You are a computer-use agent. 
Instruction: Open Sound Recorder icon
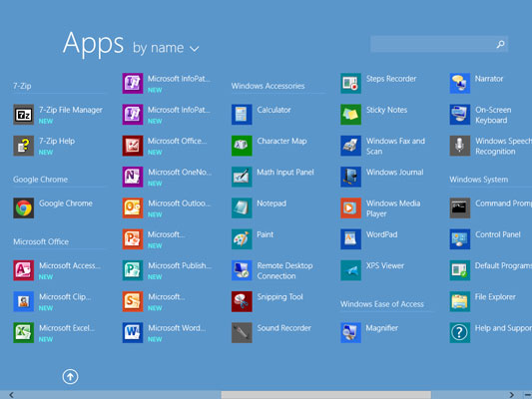242,333
